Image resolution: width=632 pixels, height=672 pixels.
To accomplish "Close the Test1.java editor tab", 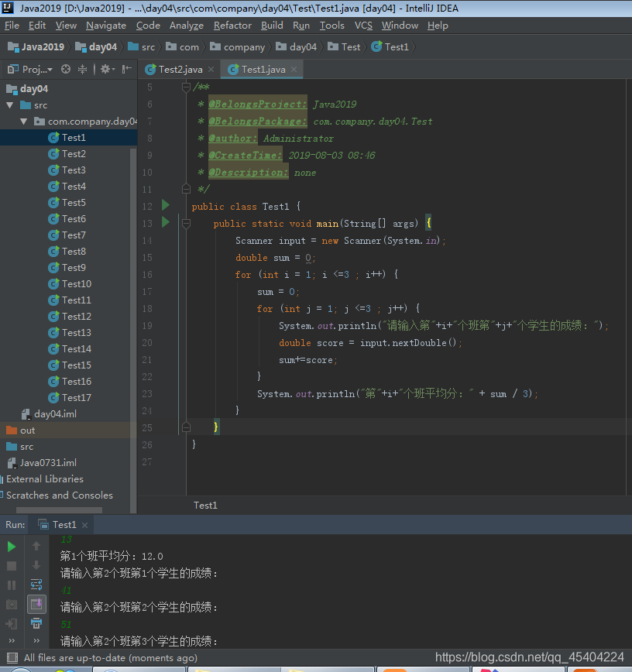I will tap(294, 70).
